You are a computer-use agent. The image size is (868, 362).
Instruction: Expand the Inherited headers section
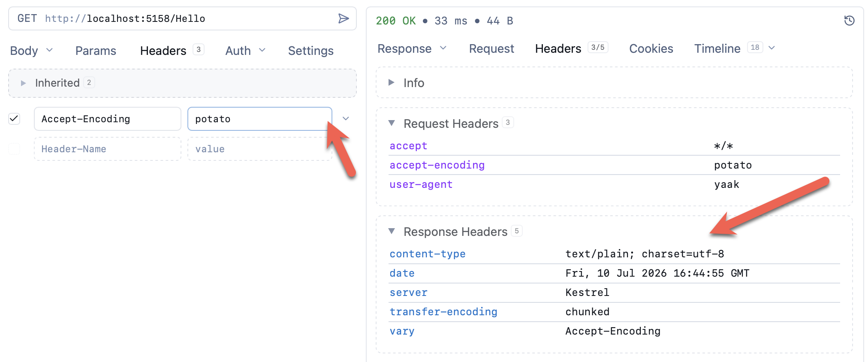24,83
